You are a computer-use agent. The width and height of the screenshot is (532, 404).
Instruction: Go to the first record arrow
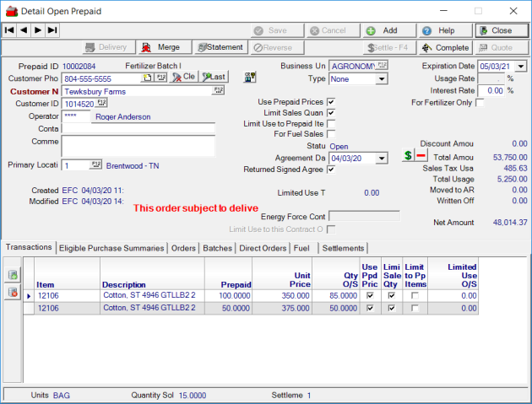coord(9,30)
